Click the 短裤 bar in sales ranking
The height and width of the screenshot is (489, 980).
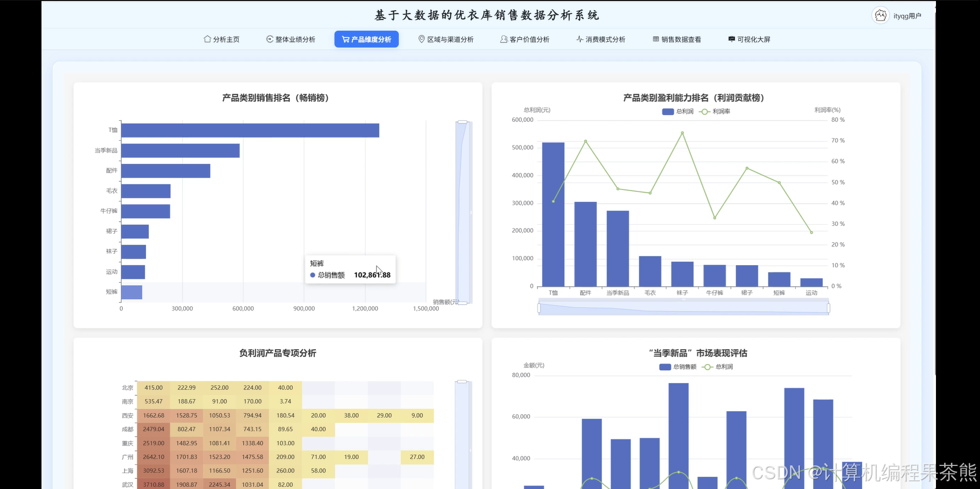click(x=132, y=292)
